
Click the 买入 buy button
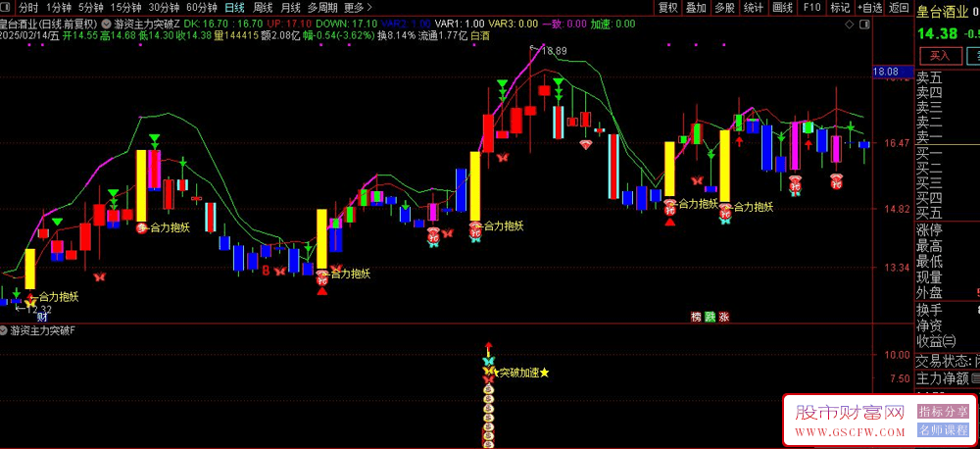940,56
